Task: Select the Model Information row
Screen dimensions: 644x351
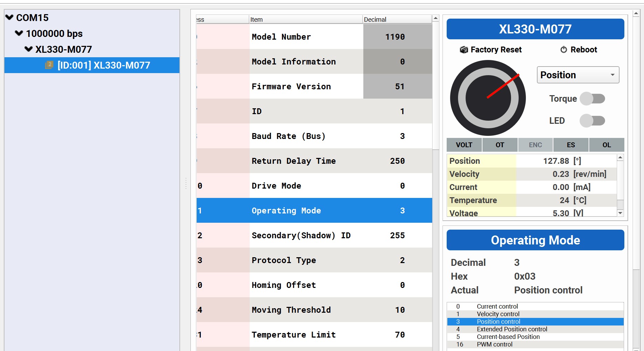Action: pos(314,61)
